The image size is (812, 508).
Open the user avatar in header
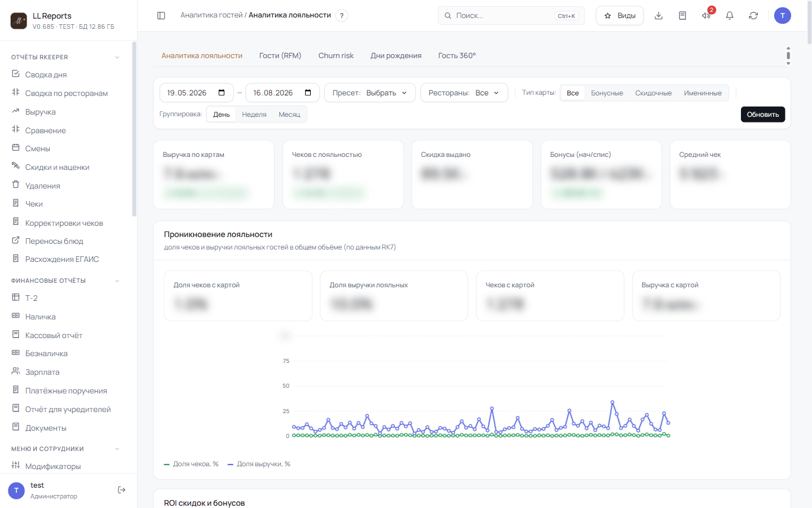pos(783,16)
